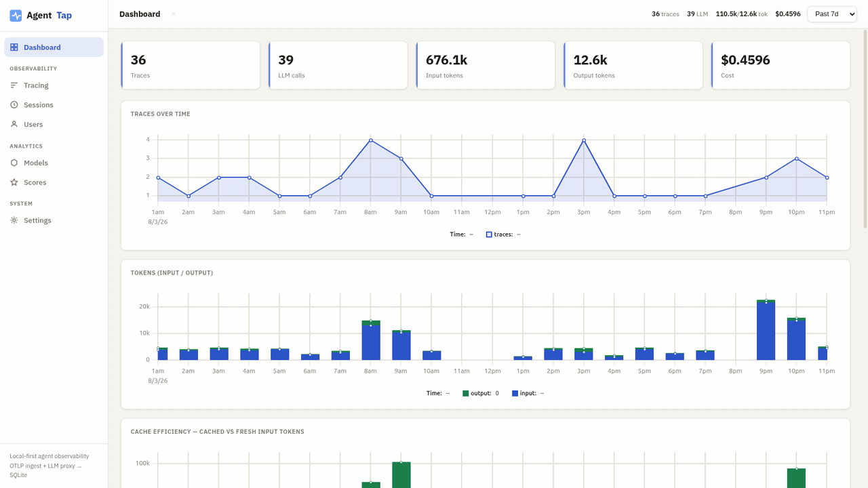Click the '$0.4596' value in the header
The height and width of the screenshot is (488, 868).
tap(788, 14)
